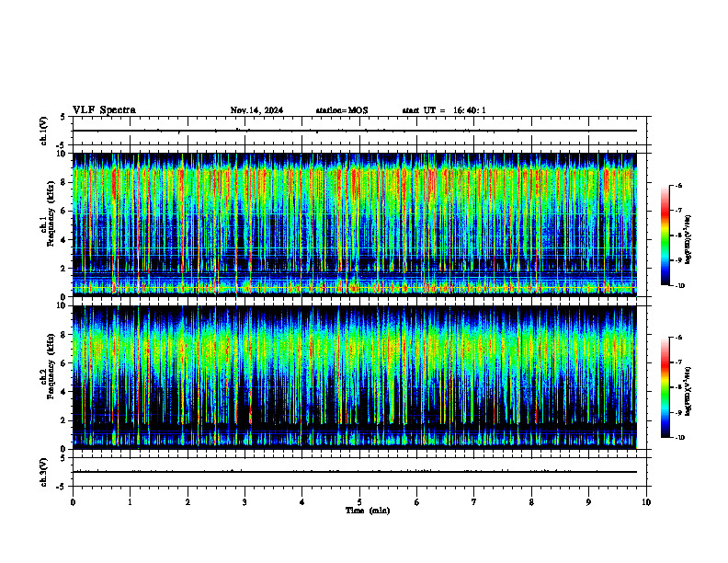Click the time axis tick label "10"
The height and width of the screenshot is (563, 728).
tap(646, 502)
